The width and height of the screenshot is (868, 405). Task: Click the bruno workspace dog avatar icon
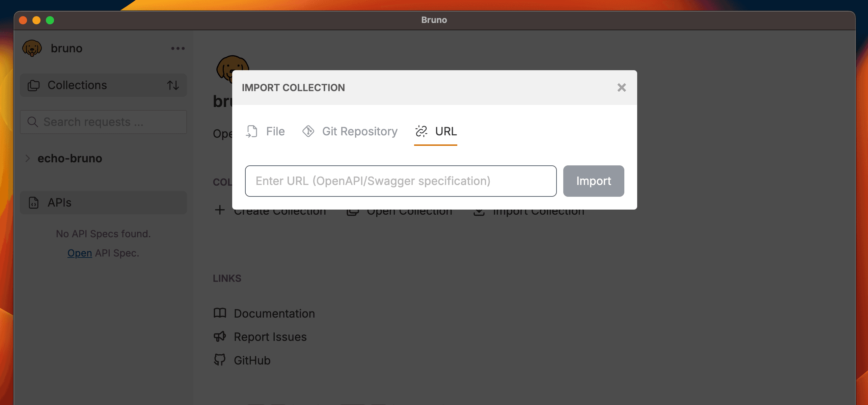point(32,48)
